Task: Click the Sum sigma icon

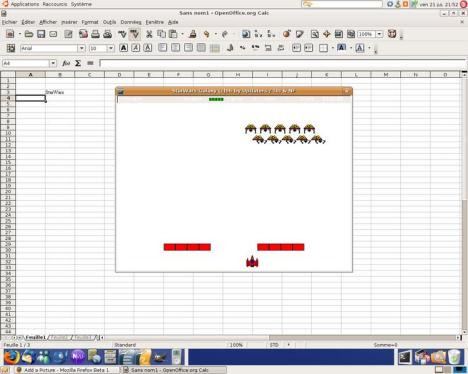Action: click(78, 63)
